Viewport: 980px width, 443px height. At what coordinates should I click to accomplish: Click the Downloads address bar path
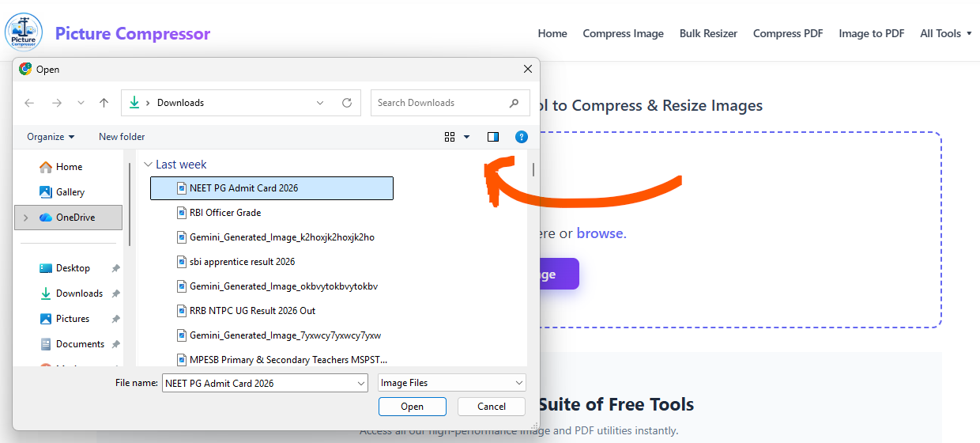tap(180, 103)
